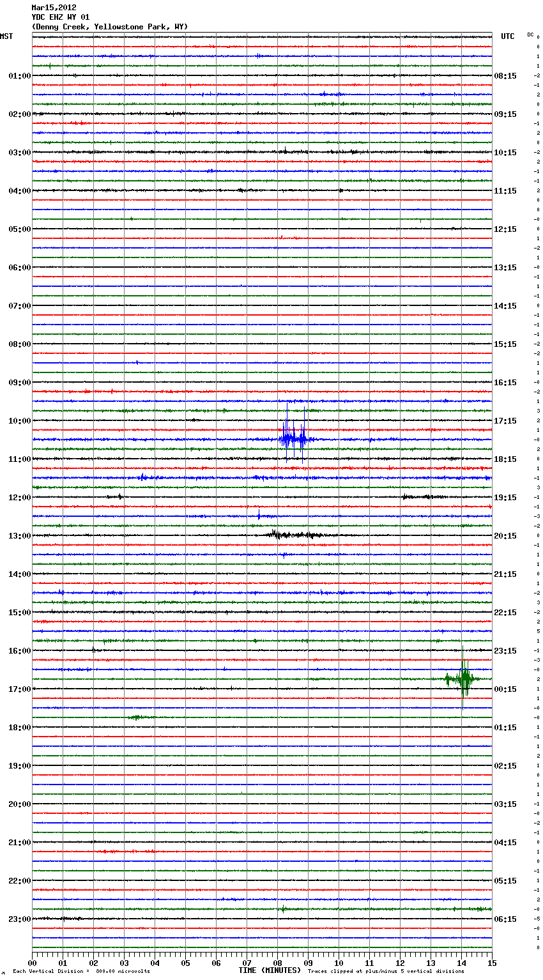This screenshot has width=543, height=980.
Task: Select the 18:00 MST row label
Action: pos(20,728)
